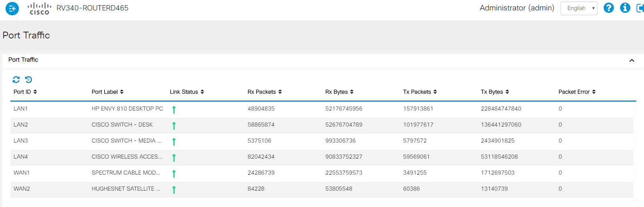Select the LAN2 port ID cell
The height and width of the screenshot is (207, 644).
tap(21, 125)
